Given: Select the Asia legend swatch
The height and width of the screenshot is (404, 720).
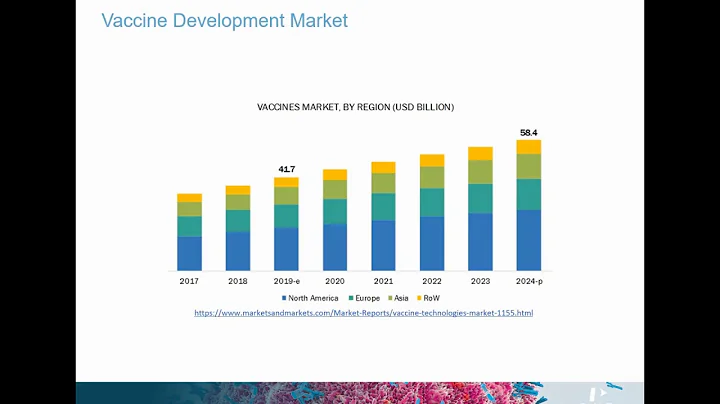Looking at the screenshot, I should pos(390,298).
